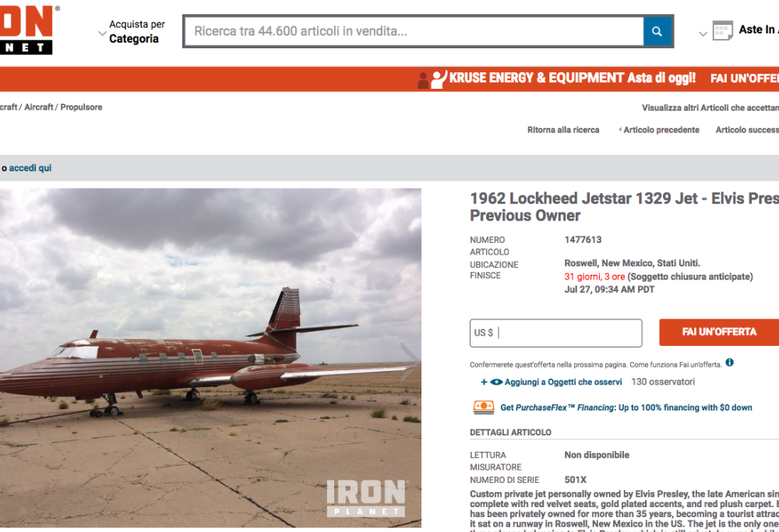779x532 pixels.
Task: Focus the search articles text field
Action: (x=414, y=31)
